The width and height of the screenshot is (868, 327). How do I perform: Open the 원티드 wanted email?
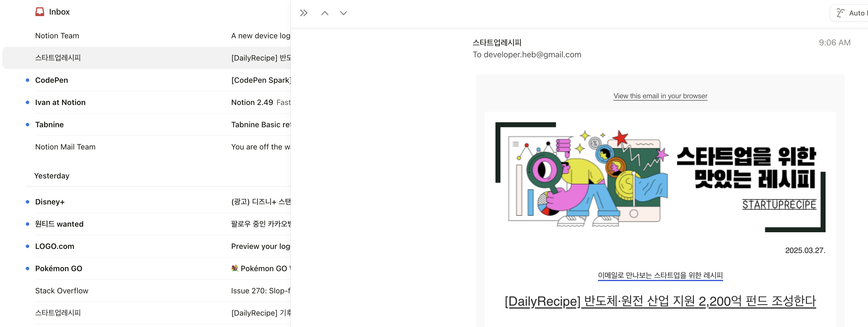pos(146,224)
